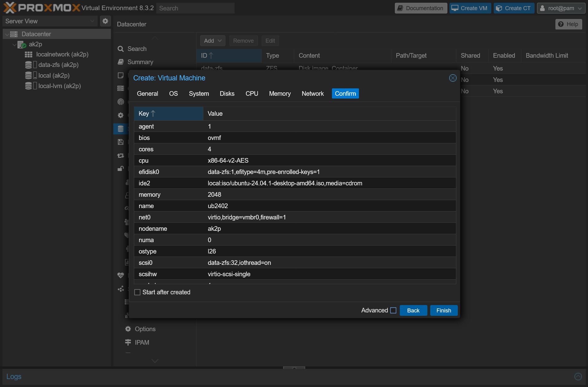Click the highlighted Storage icon in sidebar

pyautogui.click(x=121, y=129)
